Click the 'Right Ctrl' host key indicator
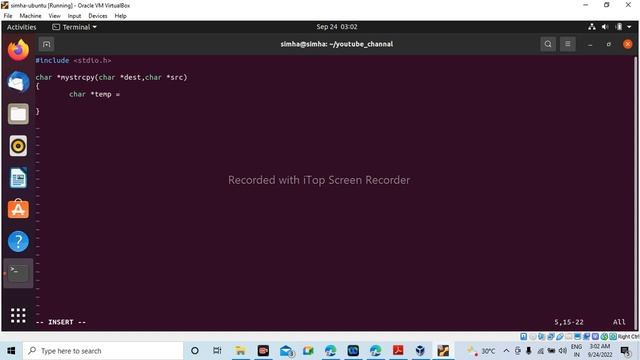 [x=629, y=336]
